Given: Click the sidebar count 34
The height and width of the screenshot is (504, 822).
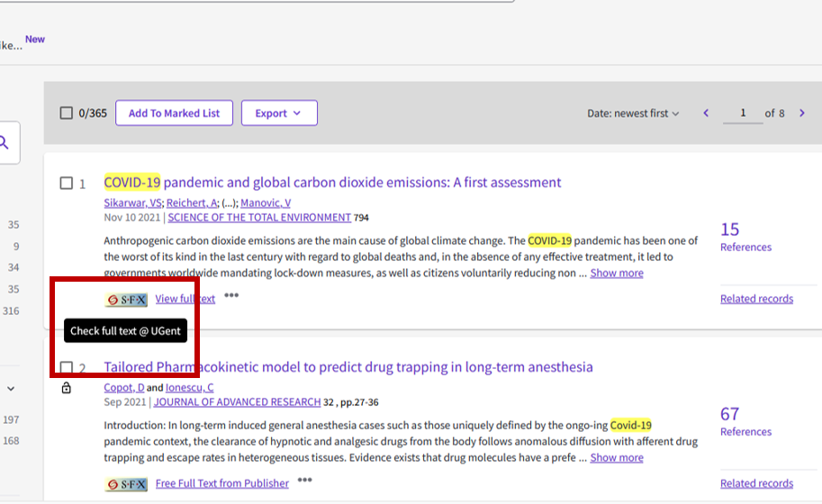Looking at the screenshot, I should (x=14, y=267).
